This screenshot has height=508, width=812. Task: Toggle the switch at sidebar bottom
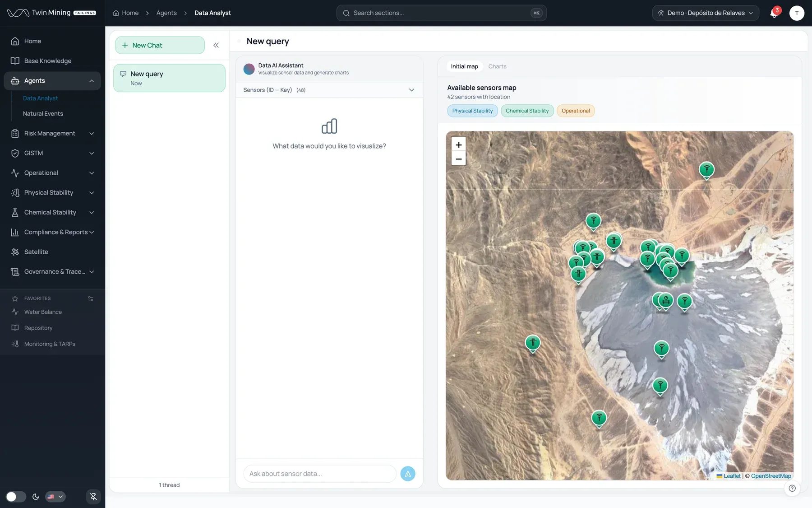click(16, 497)
